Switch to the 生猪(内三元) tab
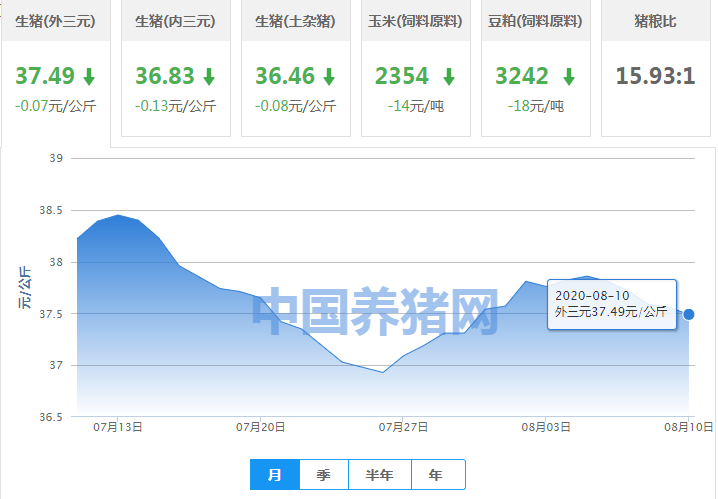This screenshot has width=718, height=499. tap(175, 21)
